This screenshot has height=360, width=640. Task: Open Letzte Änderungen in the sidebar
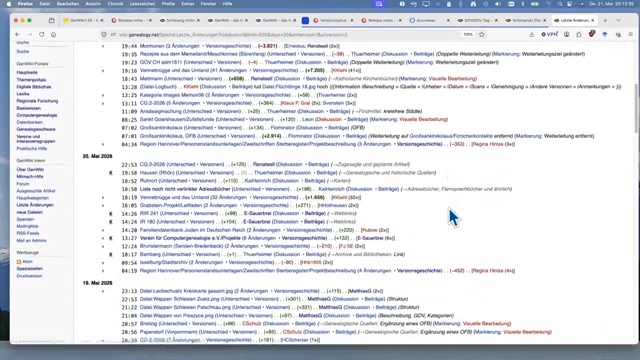coord(35,205)
